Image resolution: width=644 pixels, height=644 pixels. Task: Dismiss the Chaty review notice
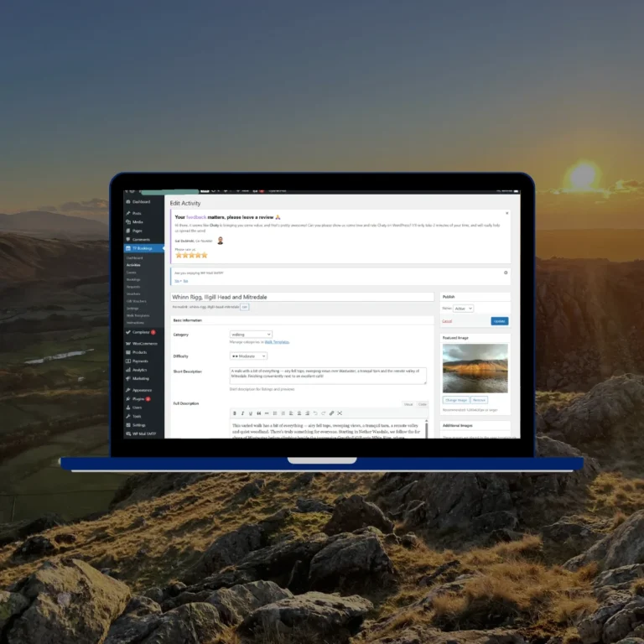point(506,213)
